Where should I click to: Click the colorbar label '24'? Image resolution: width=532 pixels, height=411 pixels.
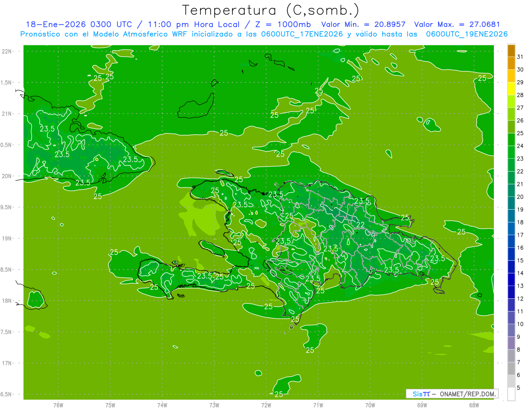pyautogui.click(x=520, y=146)
